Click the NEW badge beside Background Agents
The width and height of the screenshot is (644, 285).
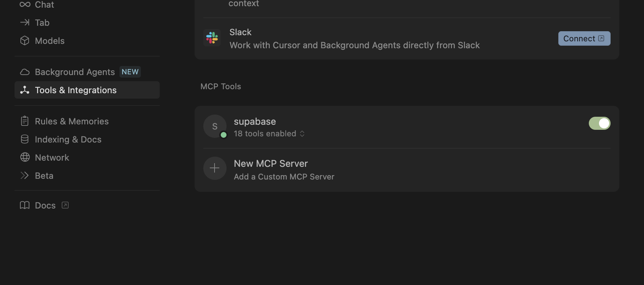(x=130, y=72)
